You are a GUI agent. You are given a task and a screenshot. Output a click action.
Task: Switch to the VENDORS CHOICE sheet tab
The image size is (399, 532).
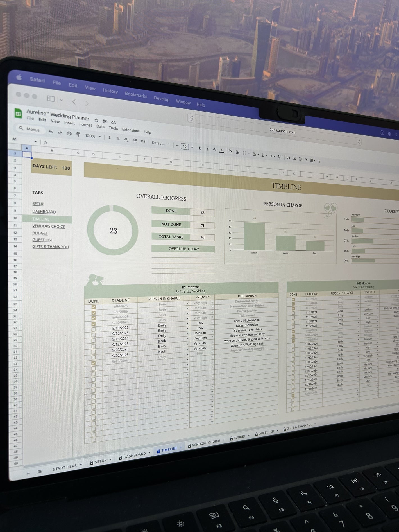206,443
